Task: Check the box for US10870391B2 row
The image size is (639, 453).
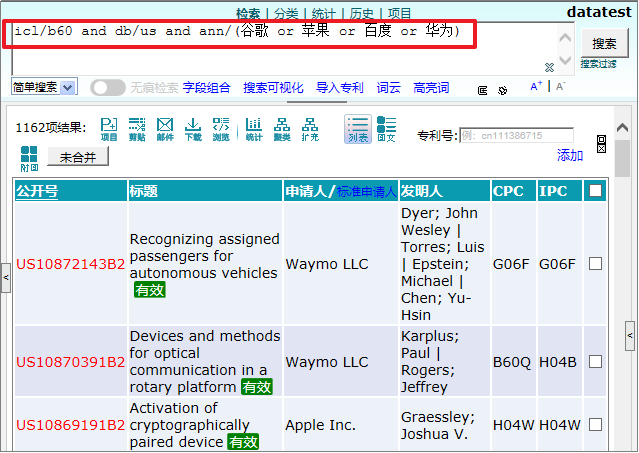Action: pos(595,361)
